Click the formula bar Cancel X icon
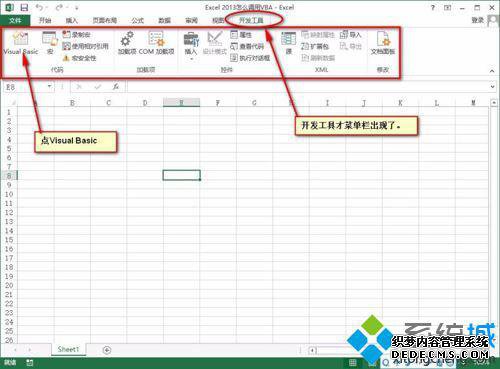This screenshot has height=369, width=500. pyautogui.click(x=79, y=87)
